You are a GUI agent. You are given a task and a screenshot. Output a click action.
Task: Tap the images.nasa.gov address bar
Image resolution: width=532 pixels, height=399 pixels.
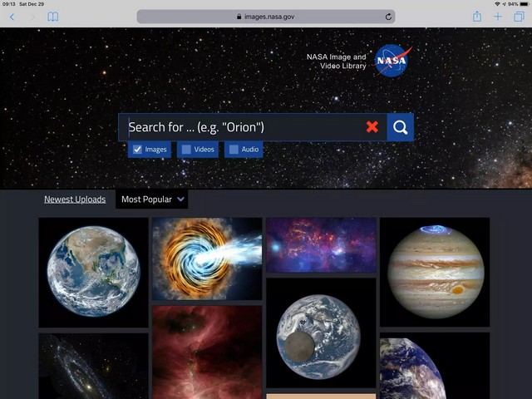pyautogui.click(x=266, y=17)
